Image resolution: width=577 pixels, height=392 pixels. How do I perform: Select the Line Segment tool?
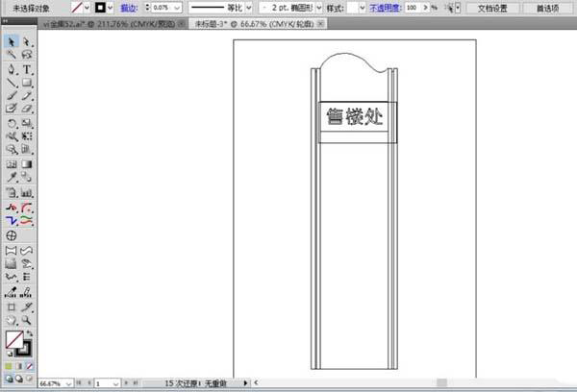[11, 83]
